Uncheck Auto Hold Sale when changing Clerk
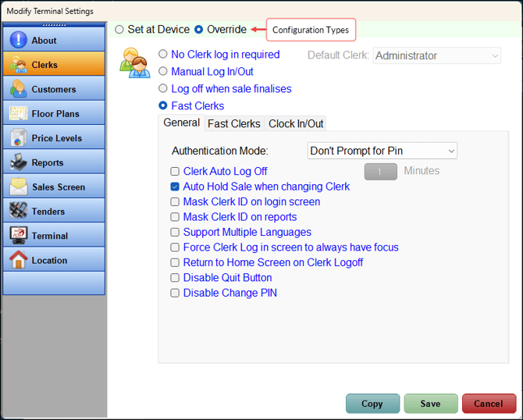Screen dimensions: 523x420 (175, 187)
